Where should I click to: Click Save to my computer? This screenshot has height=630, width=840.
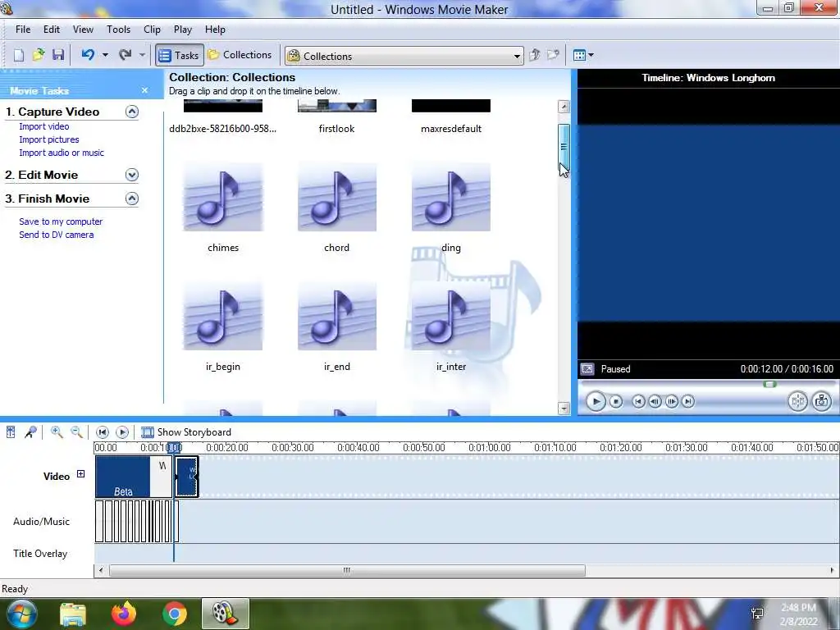pyautogui.click(x=61, y=221)
